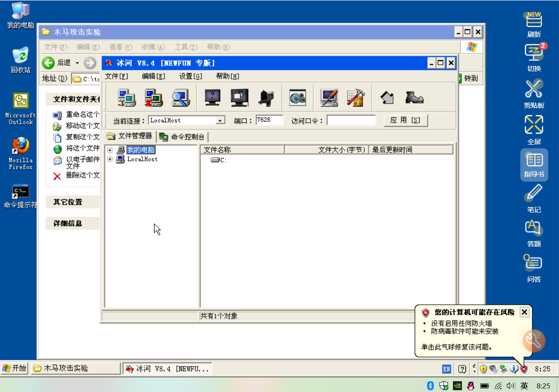Expand the 我的电脑 tree node
The image size is (559, 392).
coord(110,150)
